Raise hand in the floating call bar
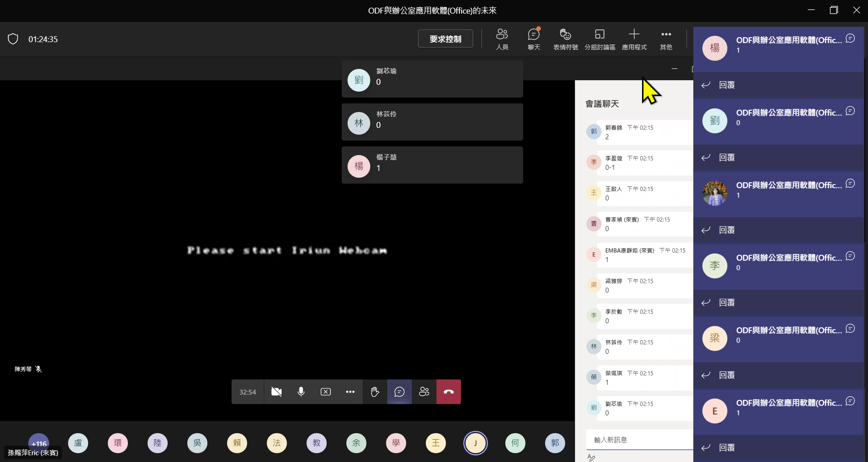The image size is (868, 462). [375, 392]
